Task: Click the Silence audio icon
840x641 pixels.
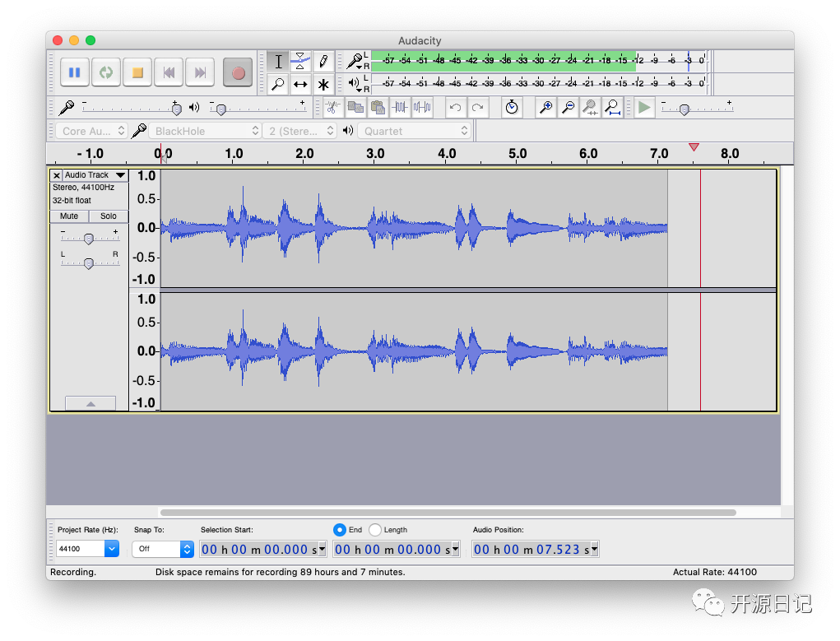Action: tap(422, 108)
